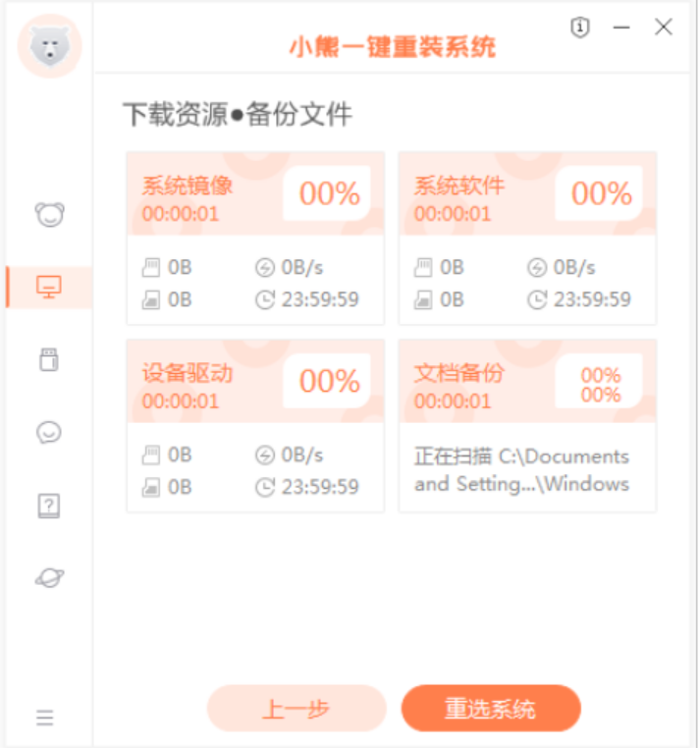This screenshot has width=700, height=748.
Task: Select the 系统镜像 download card header
Action: (x=188, y=187)
